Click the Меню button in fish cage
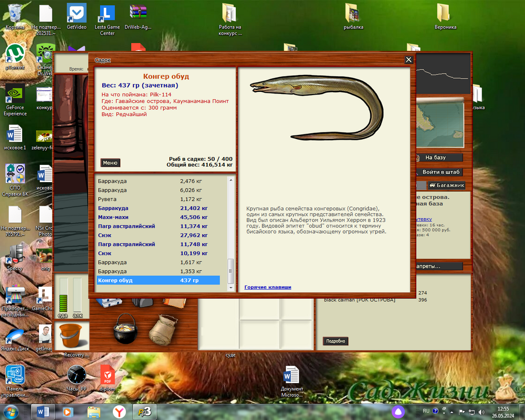 point(110,163)
